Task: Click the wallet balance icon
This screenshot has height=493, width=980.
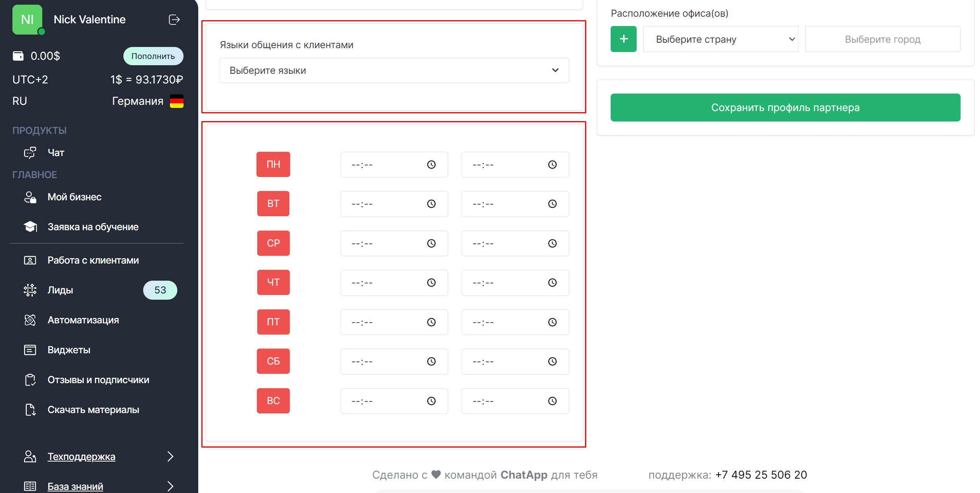Action: (18, 56)
